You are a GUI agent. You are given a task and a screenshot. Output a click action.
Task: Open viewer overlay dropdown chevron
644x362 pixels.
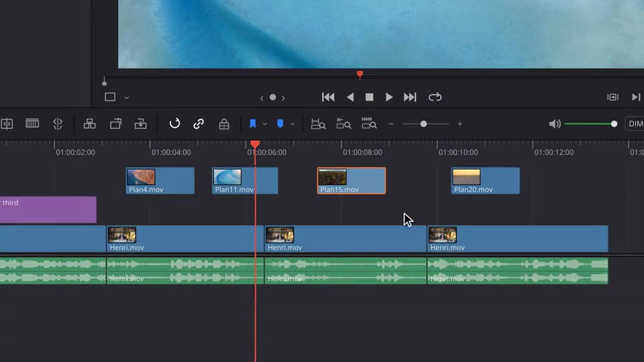[127, 98]
